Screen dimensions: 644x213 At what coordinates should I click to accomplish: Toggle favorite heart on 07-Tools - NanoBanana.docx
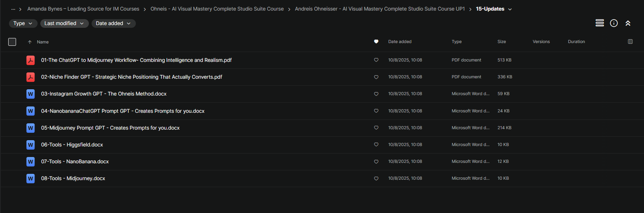coord(376,162)
